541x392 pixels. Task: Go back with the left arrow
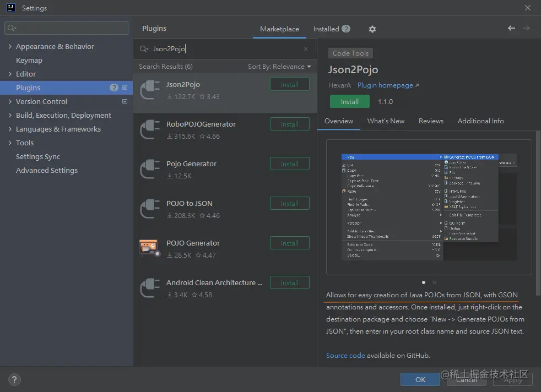pos(511,28)
